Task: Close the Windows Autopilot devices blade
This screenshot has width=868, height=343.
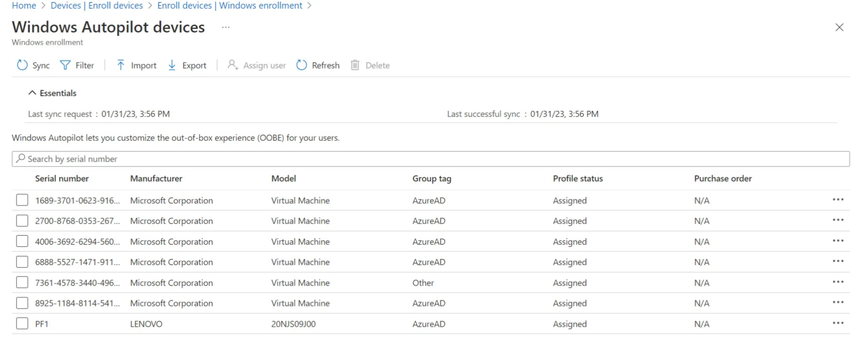Action: click(839, 27)
